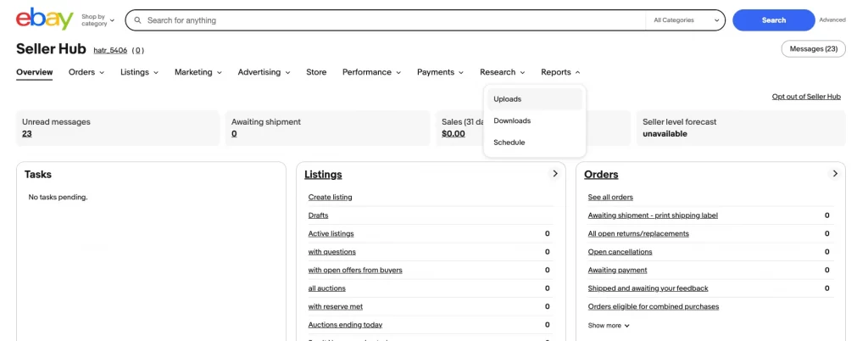Open the Listings card heading
868x341 pixels.
pos(323,175)
